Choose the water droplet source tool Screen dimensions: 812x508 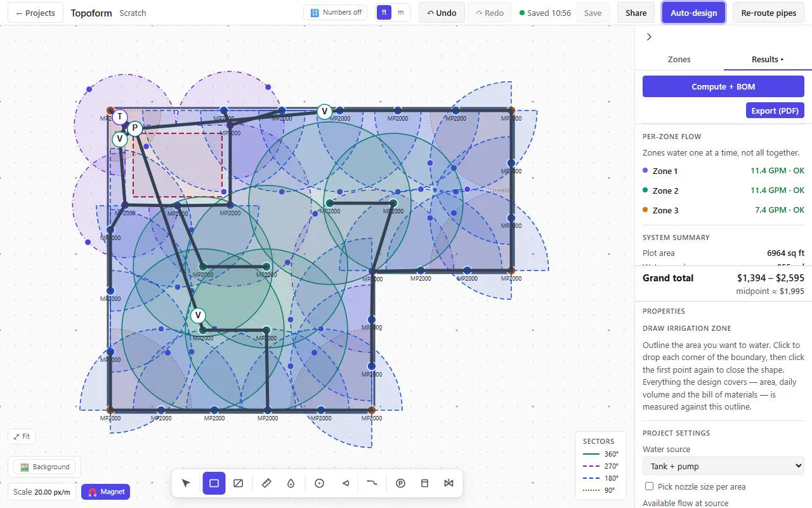291,483
